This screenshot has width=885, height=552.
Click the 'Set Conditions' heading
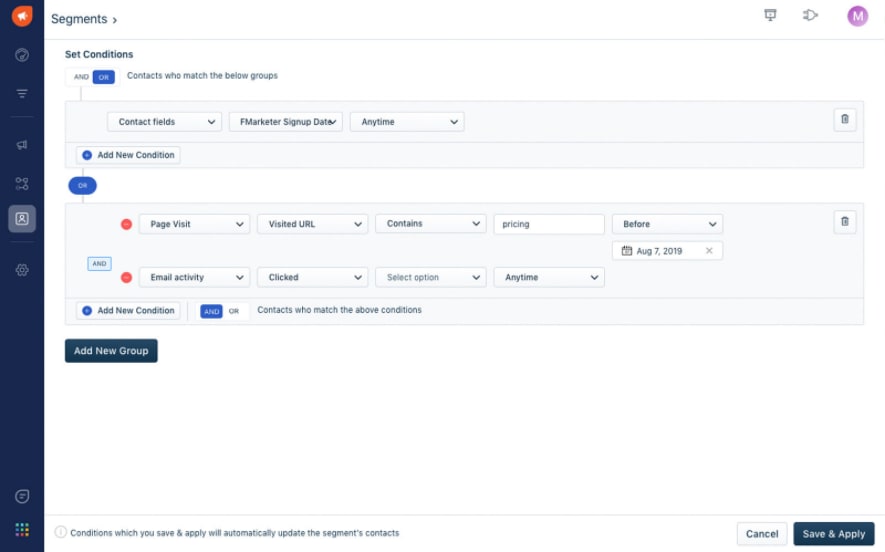99,54
